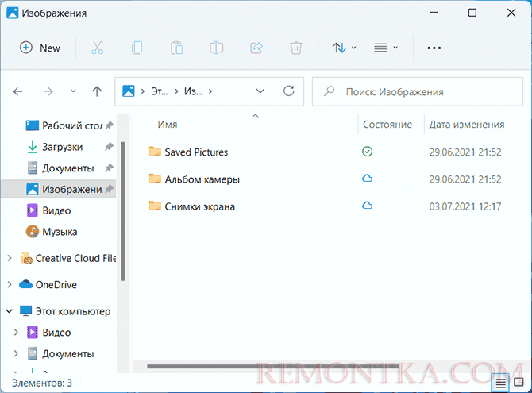Click the 'Поиск: Изображения' search field
This screenshot has width=532, height=393.
[x=418, y=91]
